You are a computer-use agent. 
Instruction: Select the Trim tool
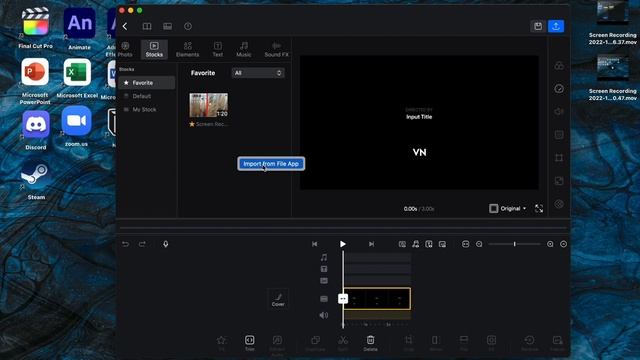click(249, 343)
